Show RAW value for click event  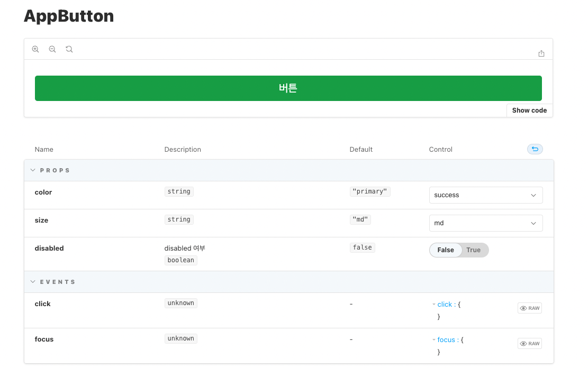coord(529,308)
